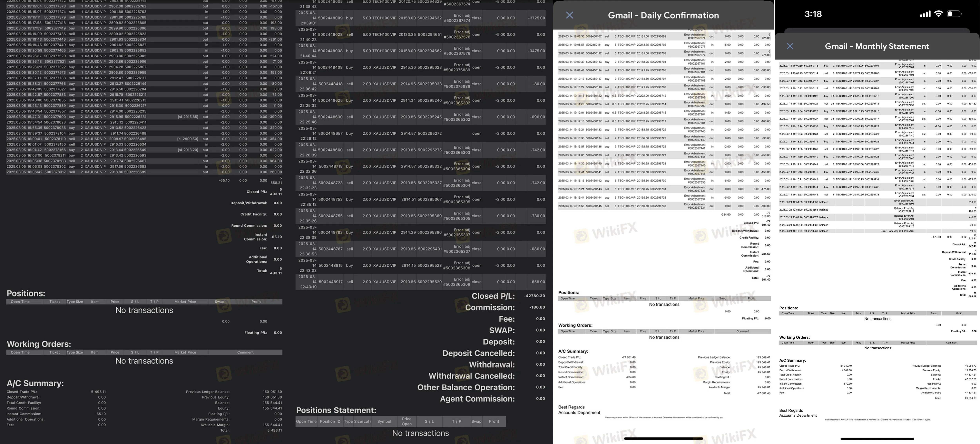Click 'Working Orders:' heading in dark XAUUSD statement
This screenshot has height=444, width=980.
(39, 344)
